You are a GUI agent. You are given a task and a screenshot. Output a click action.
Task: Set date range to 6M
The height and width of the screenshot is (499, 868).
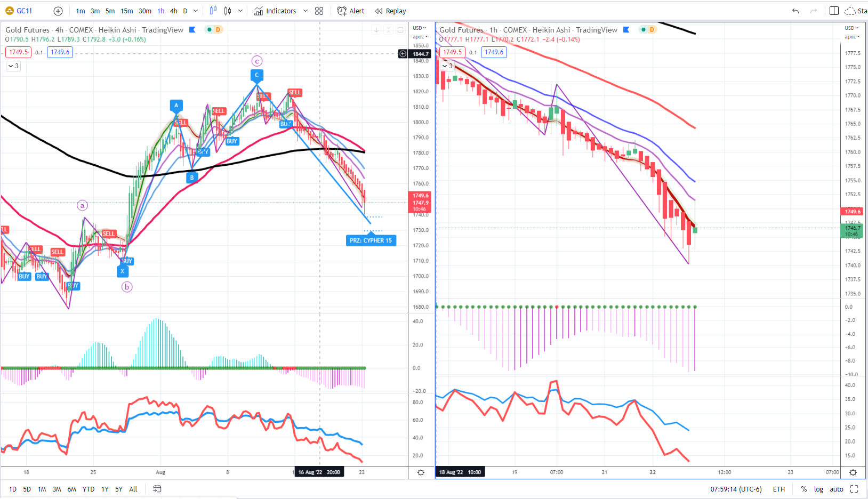click(72, 489)
